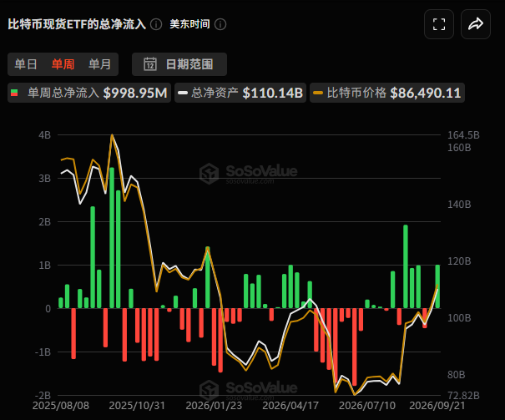This screenshot has width=505, height=420.
Task: Click x-axis date 2025/08/08
Action: click(x=61, y=406)
